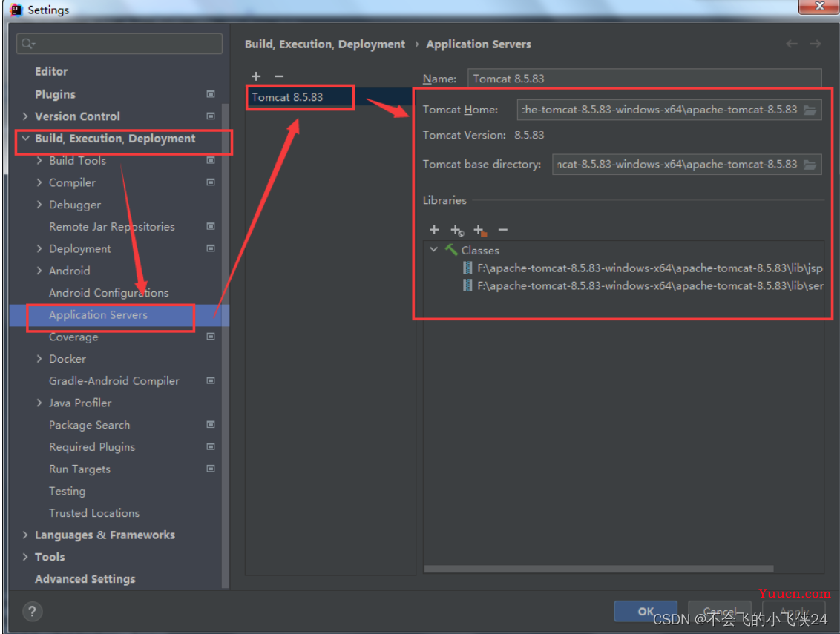The width and height of the screenshot is (840, 634).
Task: Click the project-level icon beside Compiler
Action: (211, 182)
